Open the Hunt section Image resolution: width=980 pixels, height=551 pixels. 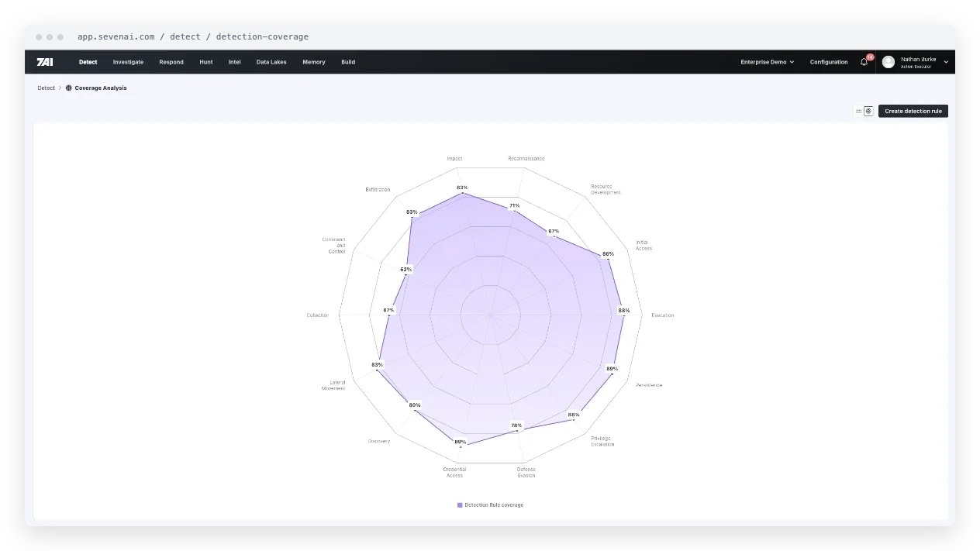pyautogui.click(x=206, y=62)
